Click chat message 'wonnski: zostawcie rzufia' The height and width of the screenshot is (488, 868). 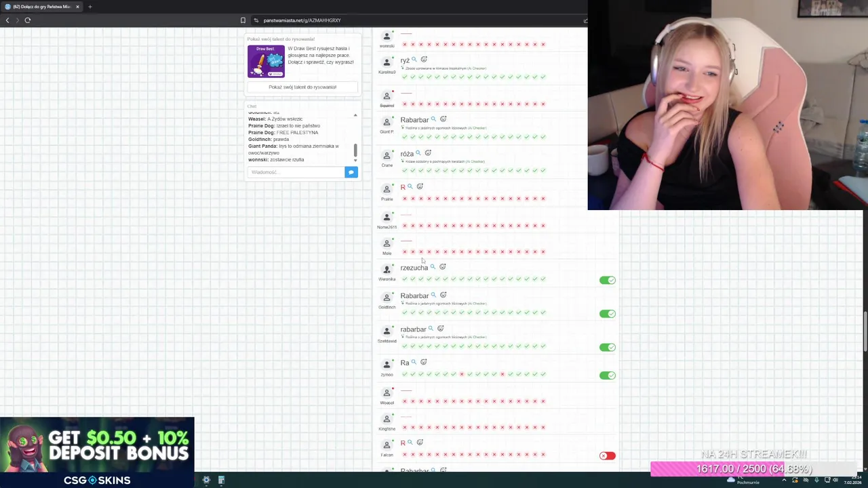tap(276, 159)
